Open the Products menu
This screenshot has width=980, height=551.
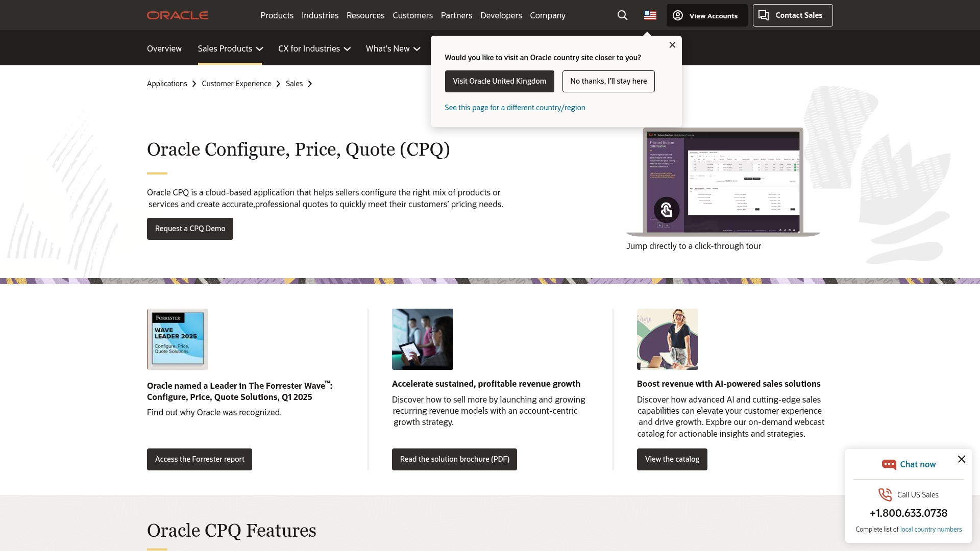(277, 15)
